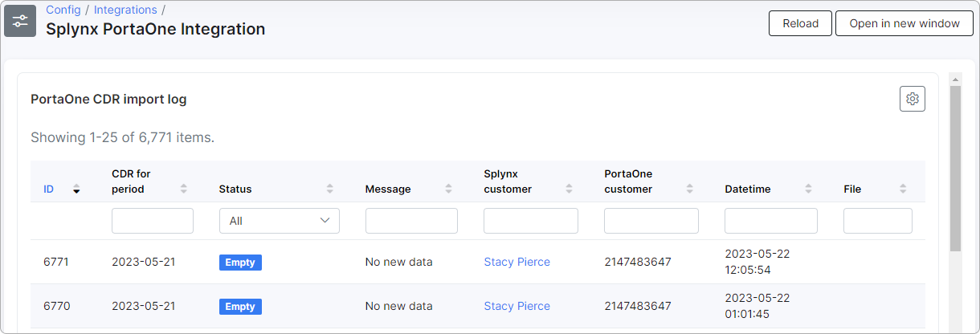Select ID cell 6770

[56, 306]
